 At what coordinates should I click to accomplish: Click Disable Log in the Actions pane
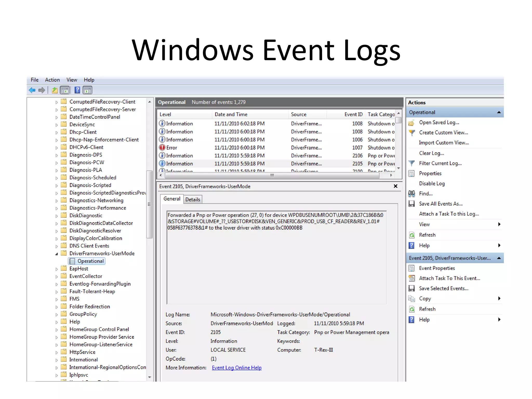(x=432, y=184)
